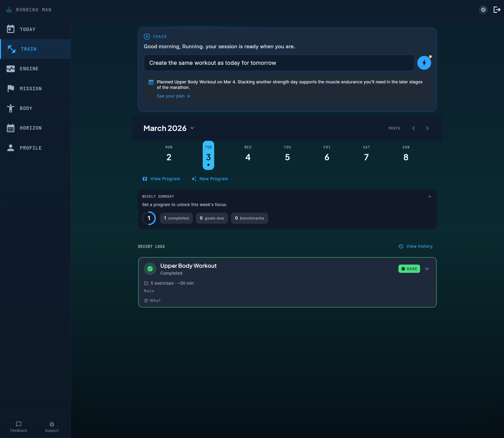Open the Today calendar icon in sidebar
Viewport: 504px width, 438px height.
tap(10, 29)
